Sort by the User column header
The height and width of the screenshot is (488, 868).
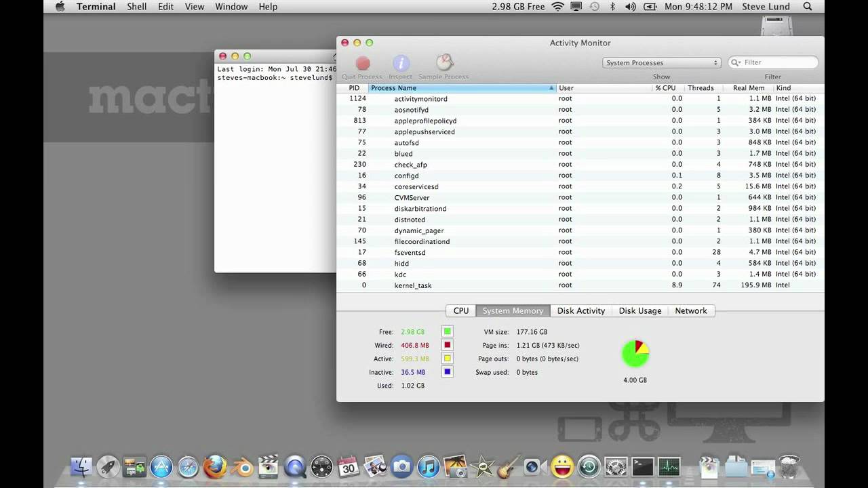[604, 88]
